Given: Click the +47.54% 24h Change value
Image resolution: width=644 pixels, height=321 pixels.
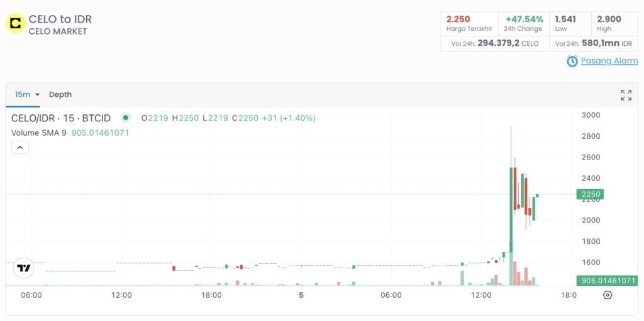Looking at the screenshot, I should pyautogui.click(x=524, y=19).
